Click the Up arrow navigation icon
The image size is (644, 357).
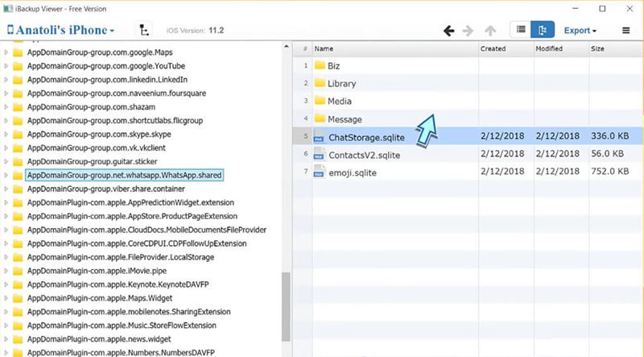point(490,31)
